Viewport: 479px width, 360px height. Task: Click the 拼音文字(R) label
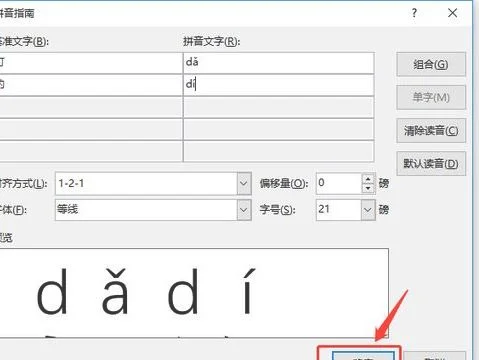coord(212,42)
